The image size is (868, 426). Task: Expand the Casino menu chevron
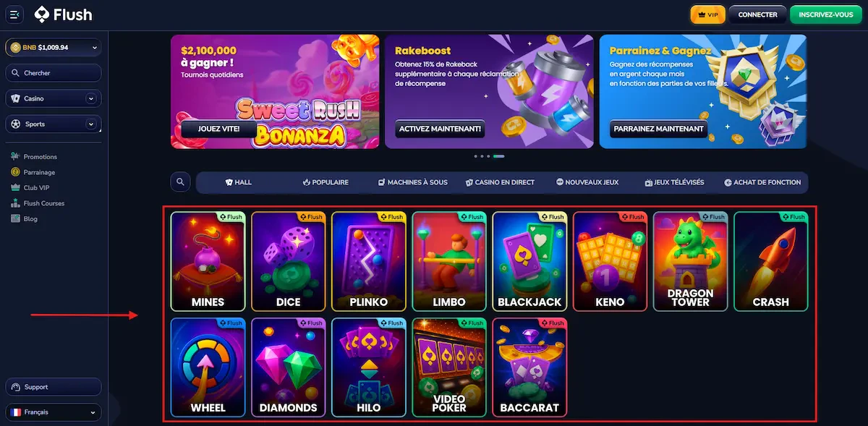(91, 98)
